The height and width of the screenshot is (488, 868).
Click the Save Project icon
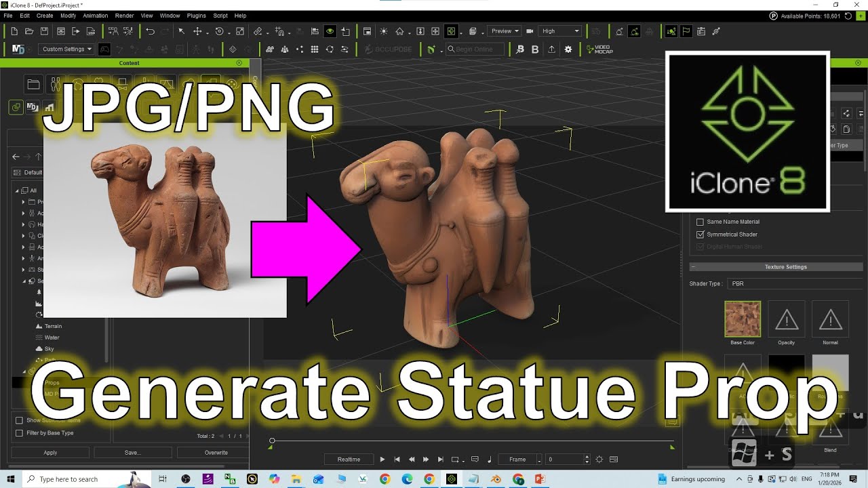[x=45, y=31]
